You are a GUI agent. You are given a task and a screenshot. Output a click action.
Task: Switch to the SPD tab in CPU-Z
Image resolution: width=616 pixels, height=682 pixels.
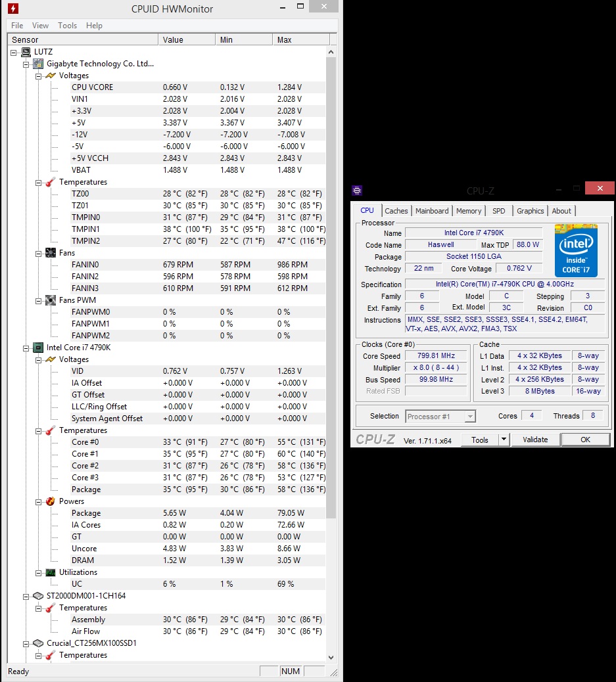[499, 211]
